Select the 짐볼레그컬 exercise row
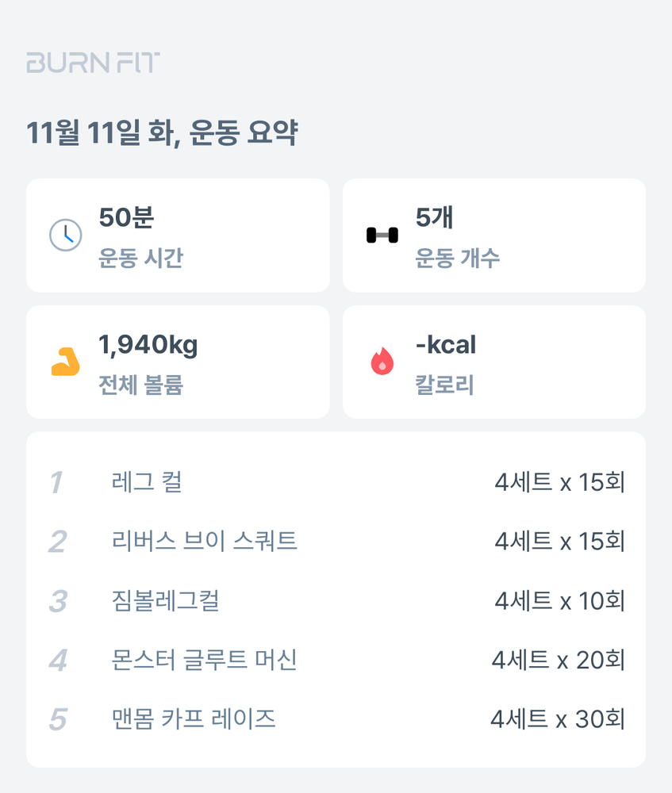This screenshot has width=672, height=793. tap(166, 601)
